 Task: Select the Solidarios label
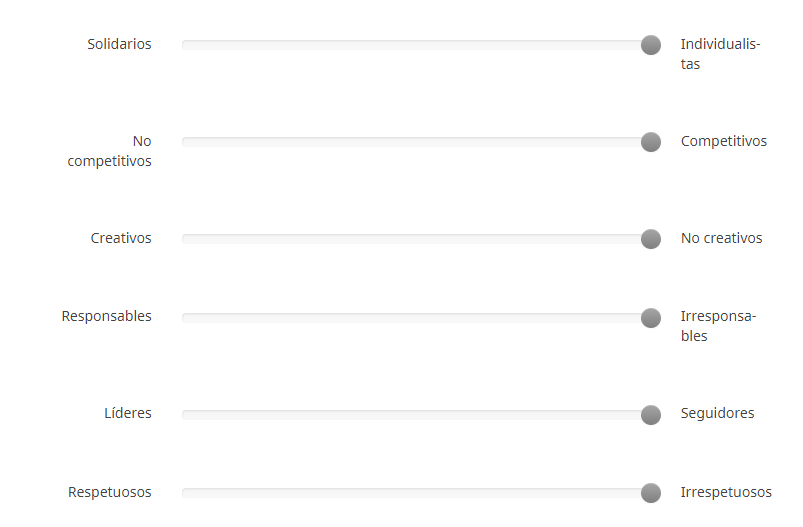[119, 44]
